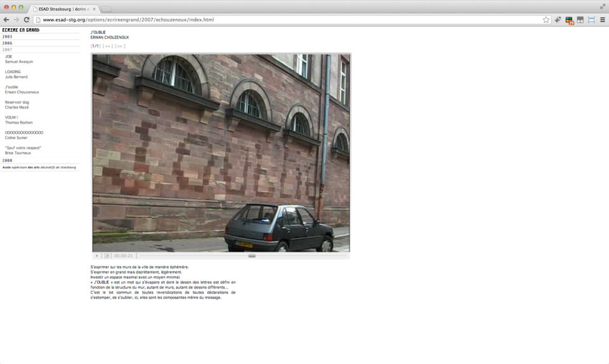The height and width of the screenshot is (364, 609).
Task: Close the ESAD Strasbourg tab
Action: 94,9
